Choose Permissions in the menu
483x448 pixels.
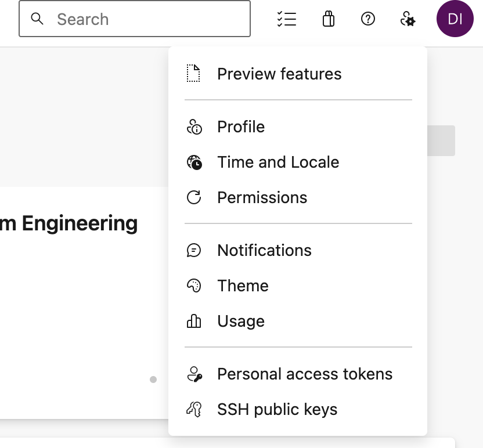click(298, 197)
